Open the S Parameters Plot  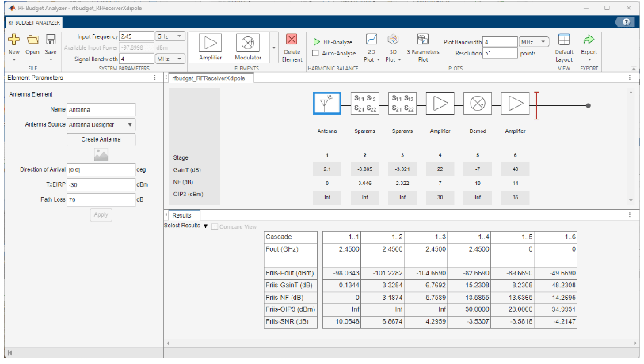tap(422, 47)
